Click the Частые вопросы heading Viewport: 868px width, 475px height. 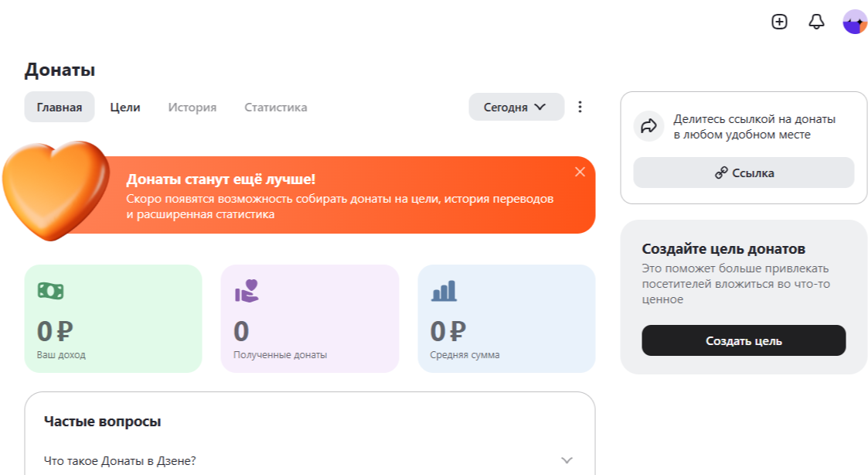102,422
